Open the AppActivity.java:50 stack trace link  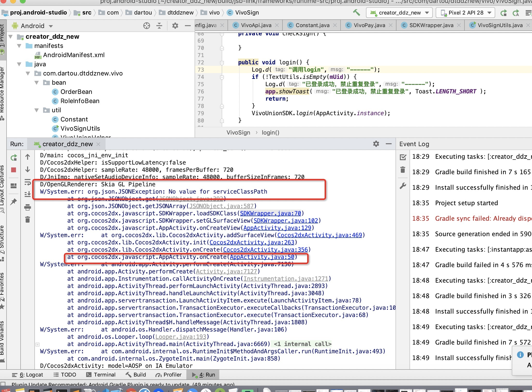pyautogui.click(x=262, y=257)
